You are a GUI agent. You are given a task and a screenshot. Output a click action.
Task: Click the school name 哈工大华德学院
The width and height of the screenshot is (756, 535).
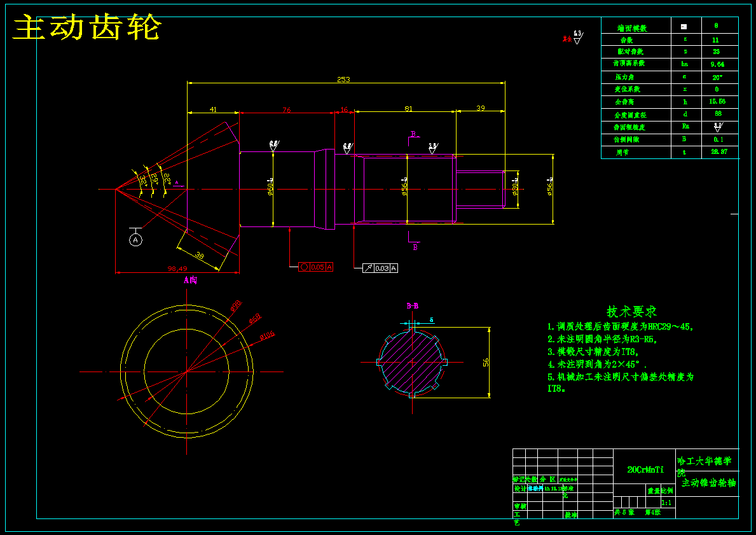pos(704,466)
